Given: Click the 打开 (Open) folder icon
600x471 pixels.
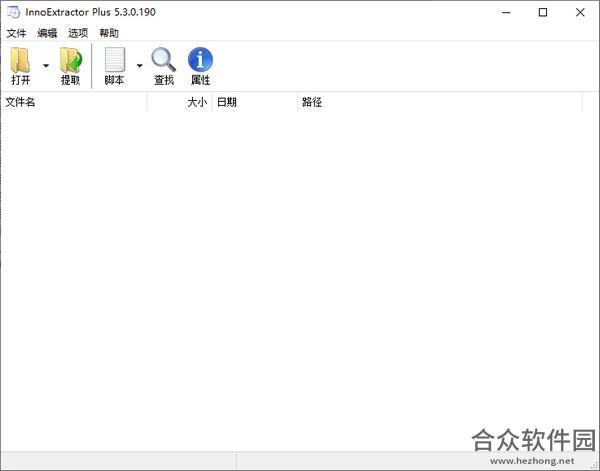Looking at the screenshot, I should click(x=20, y=60).
